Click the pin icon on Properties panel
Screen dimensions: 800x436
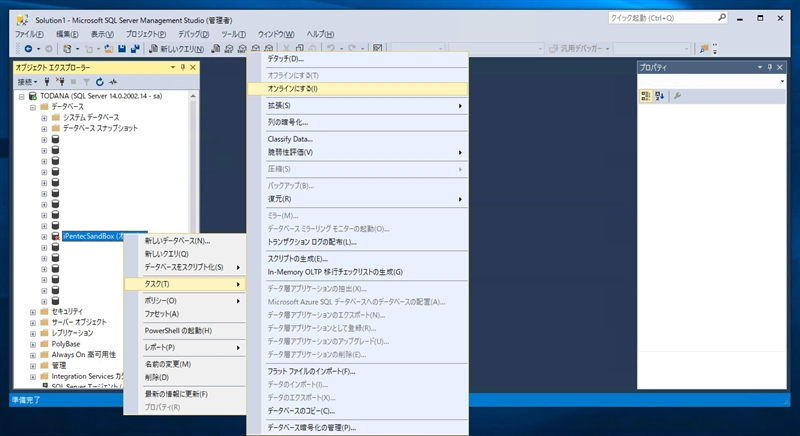pos(770,67)
